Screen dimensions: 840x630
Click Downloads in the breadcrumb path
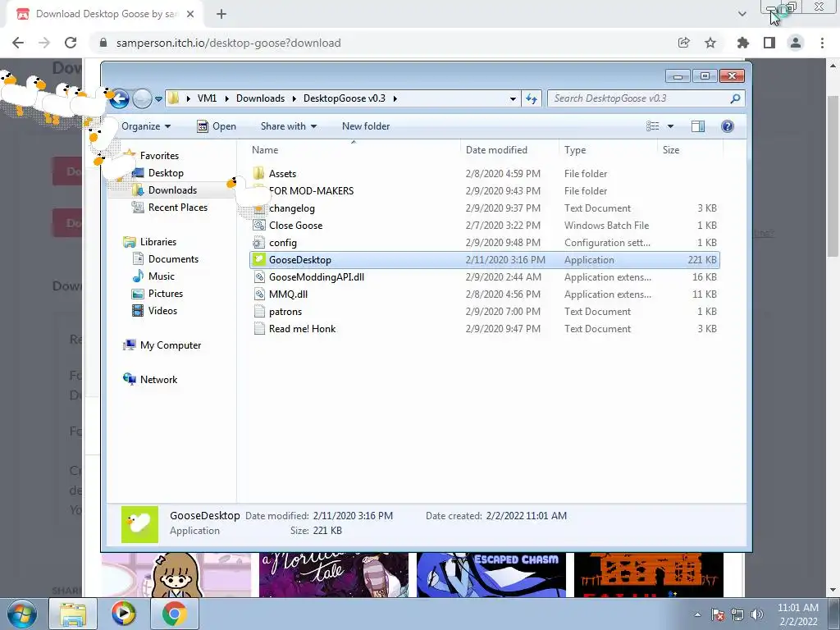[x=260, y=98]
